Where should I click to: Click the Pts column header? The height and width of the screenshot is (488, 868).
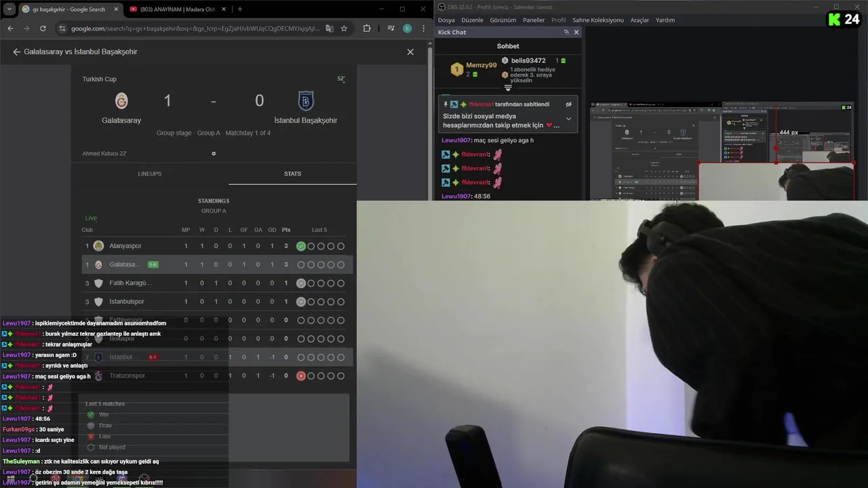coord(286,230)
